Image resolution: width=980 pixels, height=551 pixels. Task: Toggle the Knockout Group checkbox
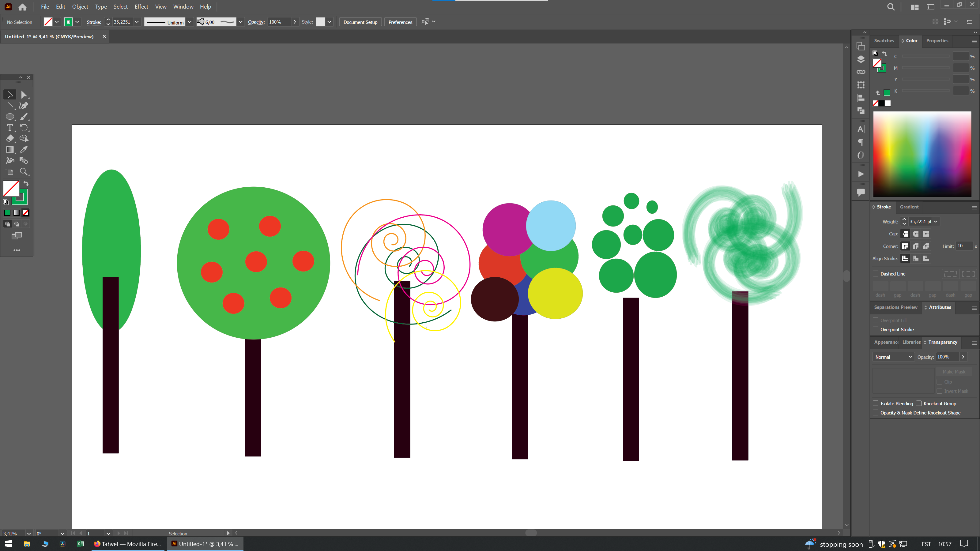coord(919,403)
